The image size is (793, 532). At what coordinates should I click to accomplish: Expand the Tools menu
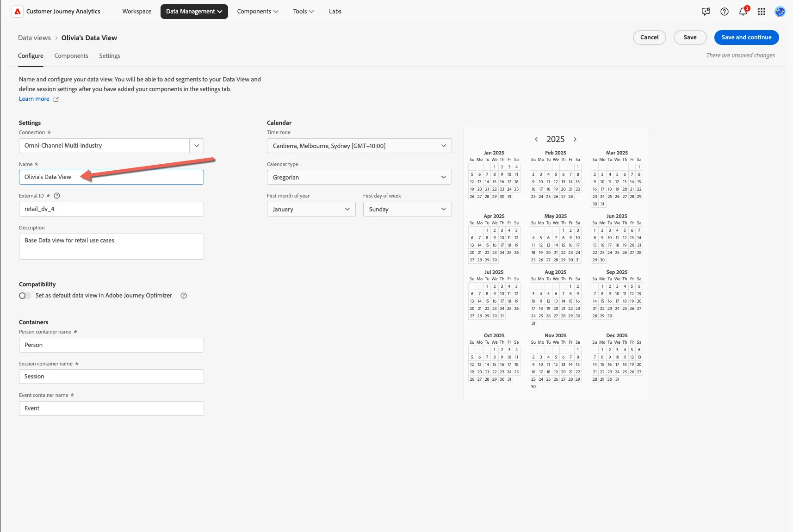click(304, 12)
